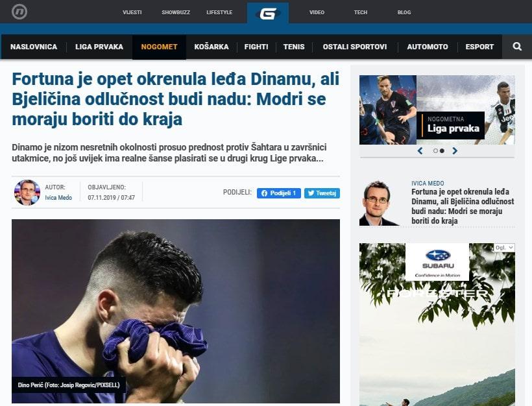Advance to the next carousel slide
532x406 pixels.
click(x=455, y=151)
